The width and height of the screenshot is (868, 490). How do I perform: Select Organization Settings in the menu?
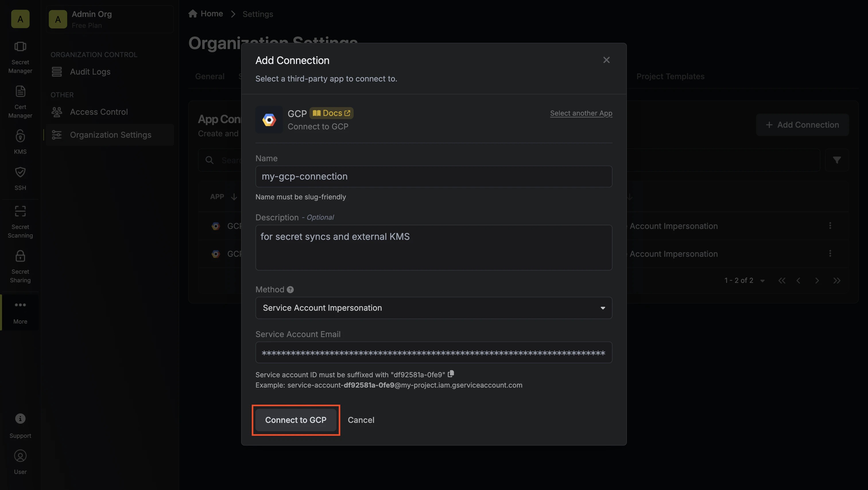coord(110,135)
